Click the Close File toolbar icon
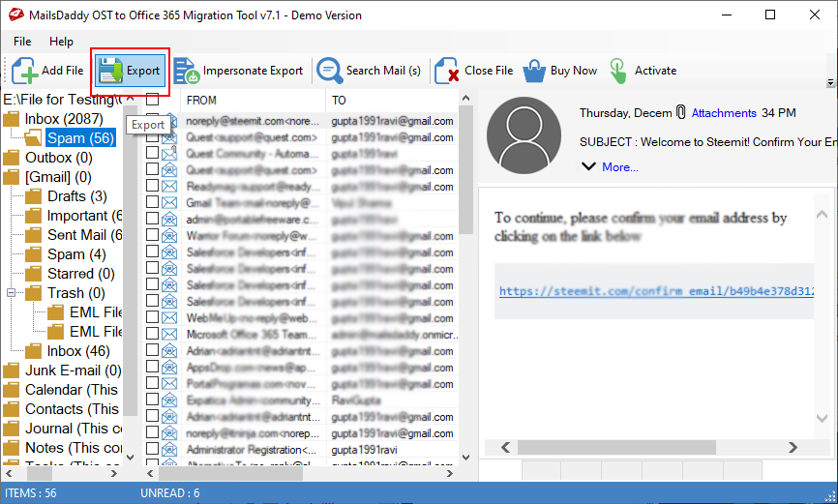This screenshot has width=838, height=504. [447, 71]
